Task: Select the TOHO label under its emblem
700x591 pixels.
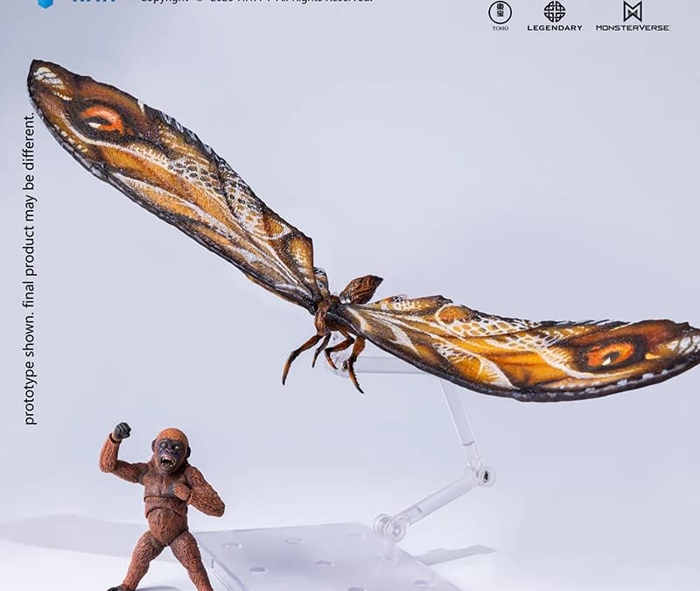Action: coord(500,27)
